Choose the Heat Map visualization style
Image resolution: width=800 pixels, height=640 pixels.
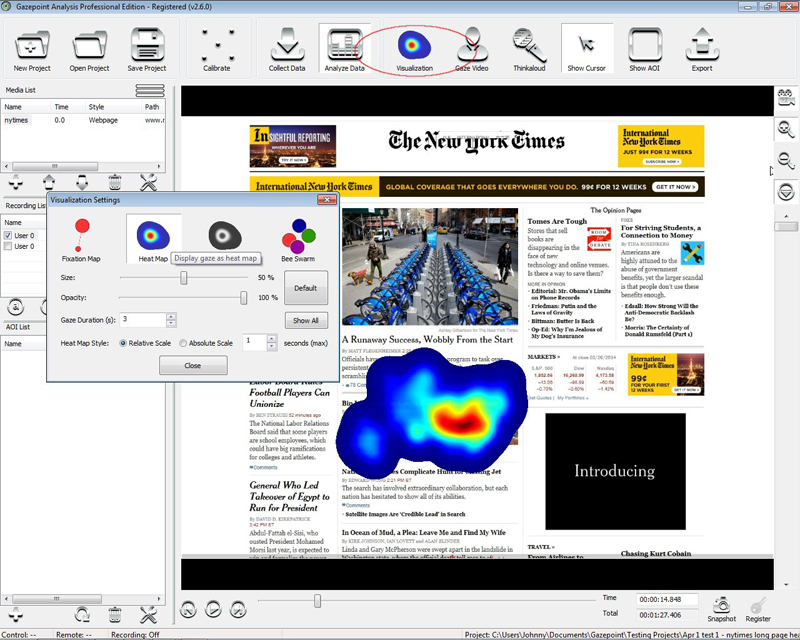[x=153, y=239]
